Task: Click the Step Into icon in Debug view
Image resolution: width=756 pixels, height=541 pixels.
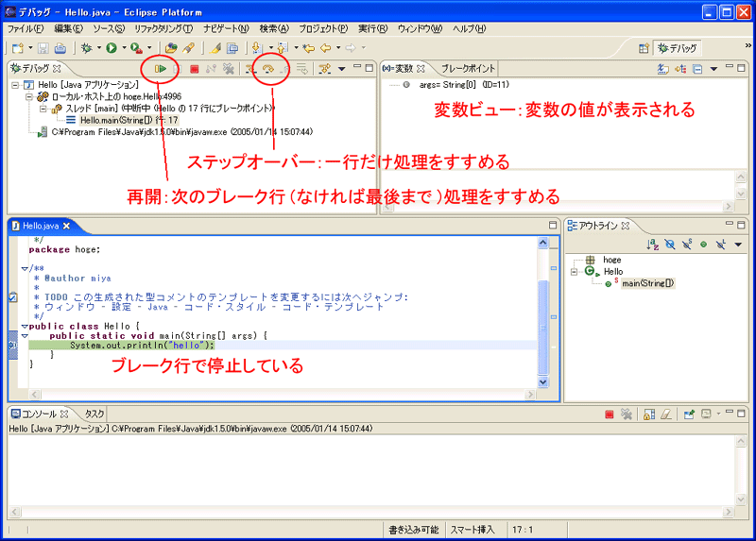Action: point(250,69)
